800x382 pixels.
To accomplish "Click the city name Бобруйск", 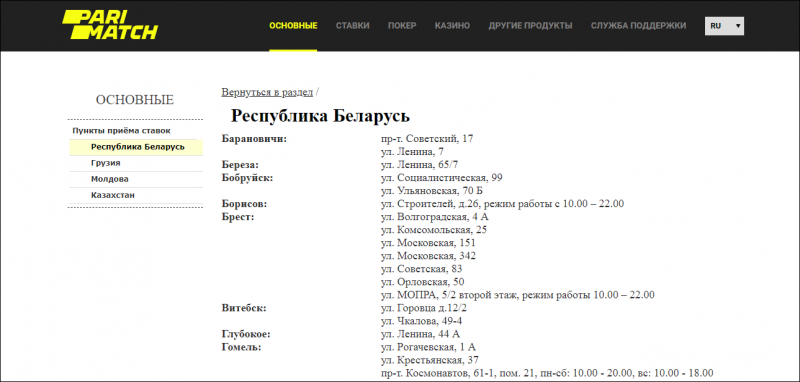I will [x=247, y=177].
